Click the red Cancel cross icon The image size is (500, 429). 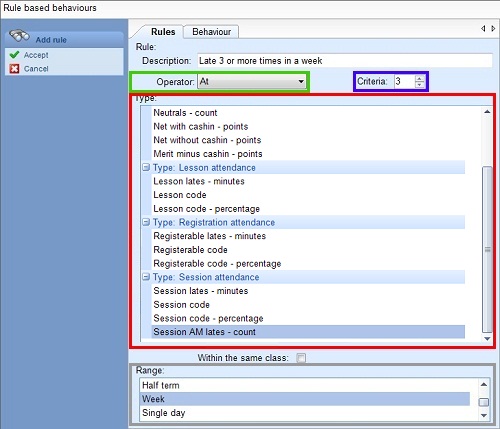coord(14,69)
